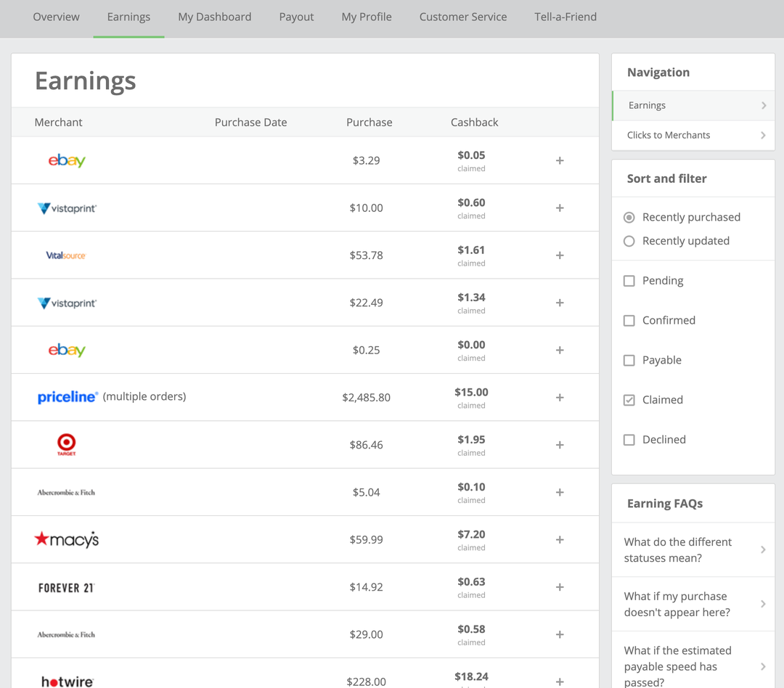The image size is (784, 688).
Task: Click the VitalSource merchant logo
Action: (66, 255)
